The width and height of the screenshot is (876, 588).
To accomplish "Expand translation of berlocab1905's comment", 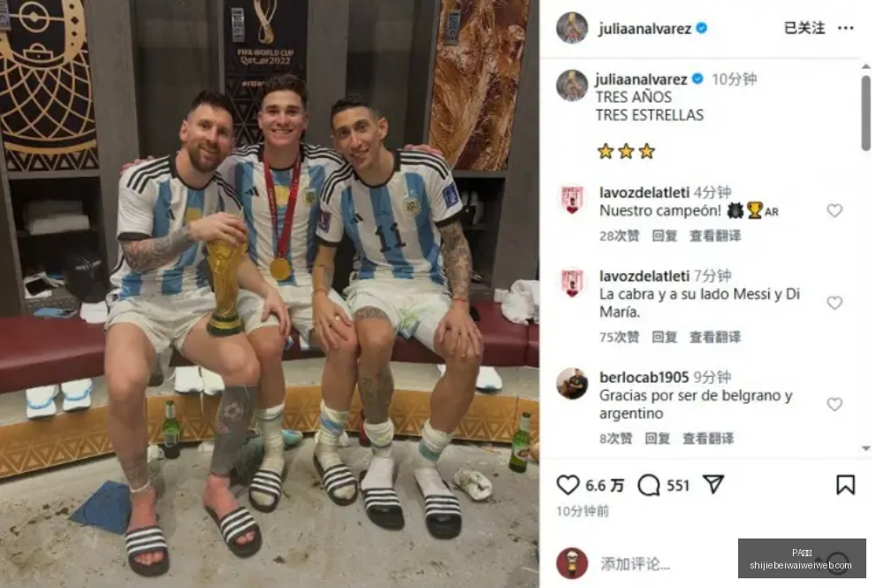I will click(x=708, y=439).
